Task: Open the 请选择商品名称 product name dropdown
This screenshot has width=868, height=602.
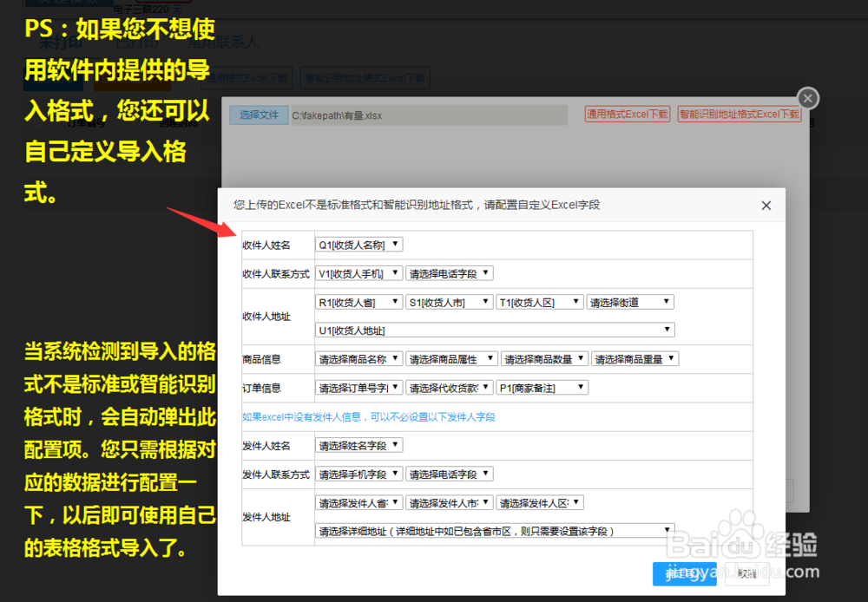Action: click(x=358, y=358)
